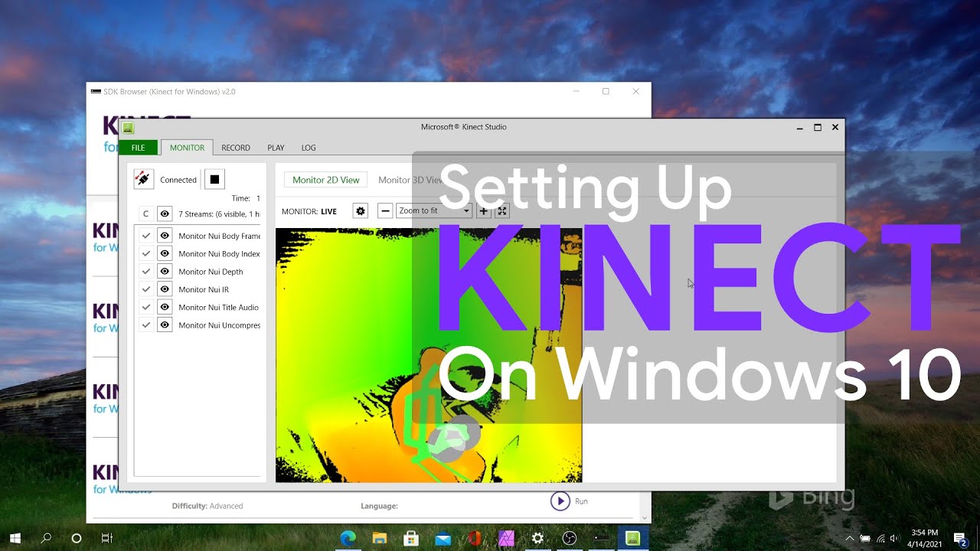The image size is (980, 551).
Task: Open OBS Studio from the taskbar
Action: point(570,538)
